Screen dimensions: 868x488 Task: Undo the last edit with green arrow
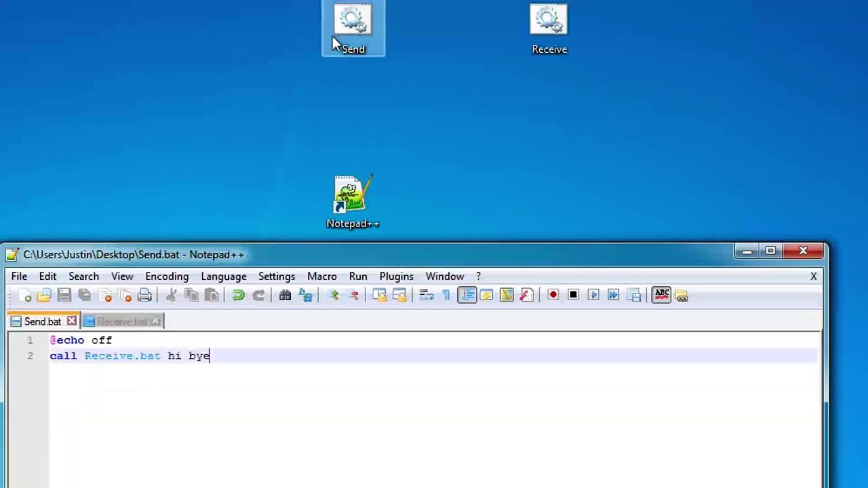coord(238,296)
